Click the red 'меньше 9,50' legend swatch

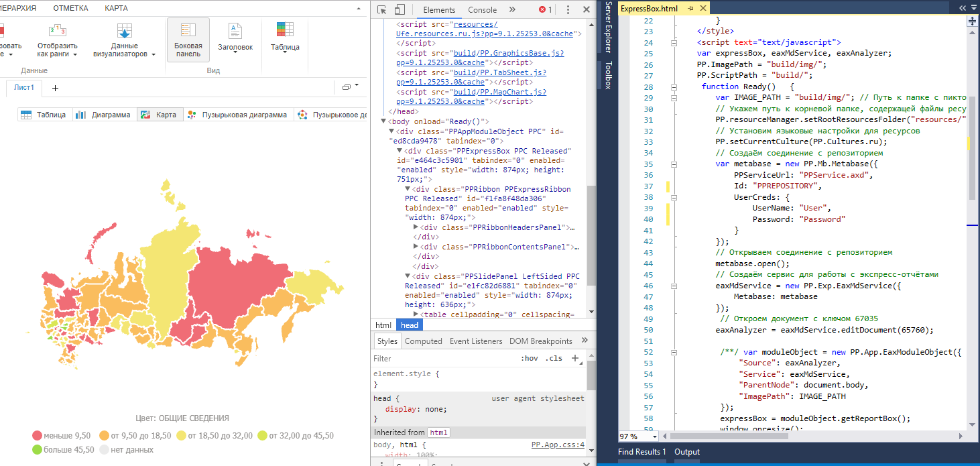pyautogui.click(x=37, y=436)
